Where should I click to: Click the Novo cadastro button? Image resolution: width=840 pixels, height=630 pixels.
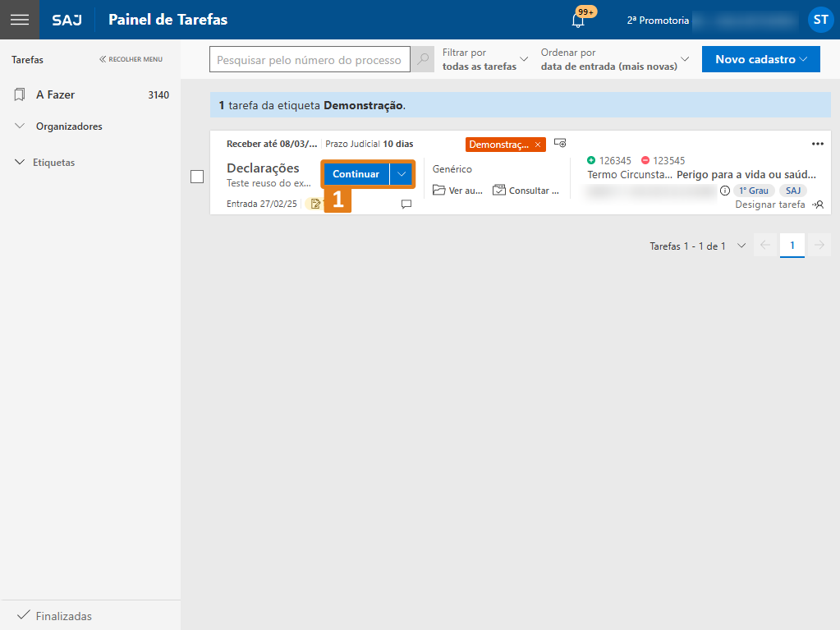coord(760,59)
